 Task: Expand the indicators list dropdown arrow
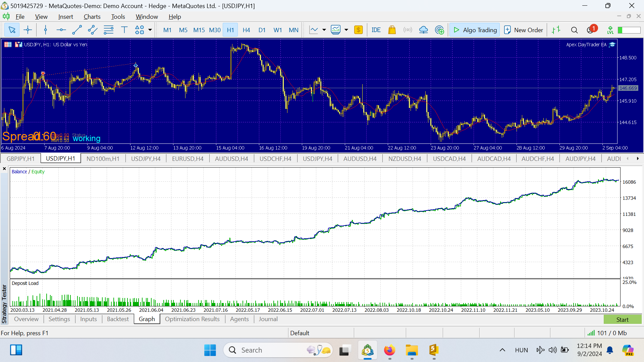point(346,30)
